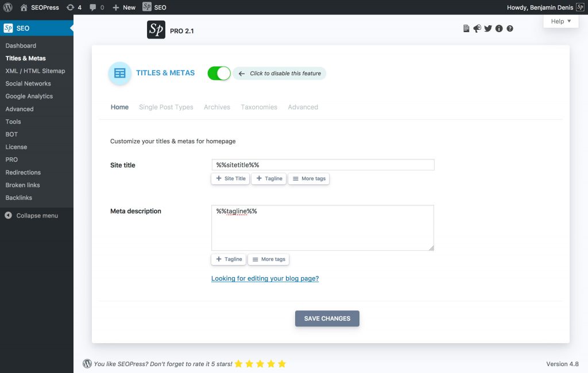
Task: Open BOT in the sidebar
Action: click(x=11, y=134)
